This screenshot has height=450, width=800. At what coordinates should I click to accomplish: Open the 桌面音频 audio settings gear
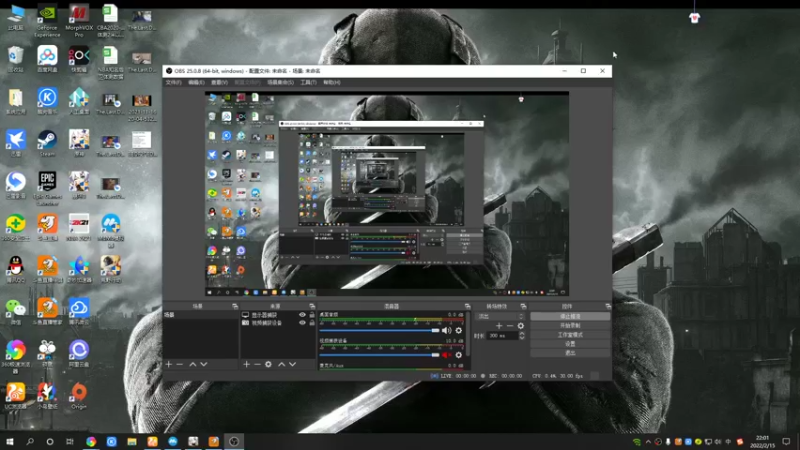coord(459,331)
